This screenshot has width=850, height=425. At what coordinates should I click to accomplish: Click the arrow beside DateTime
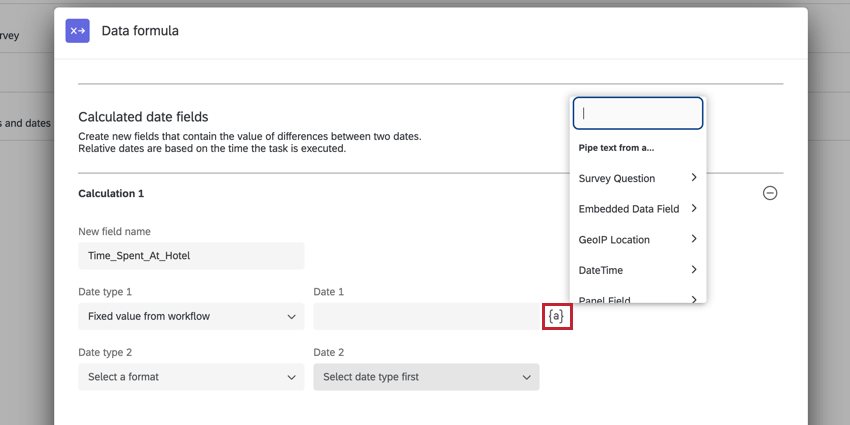click(x=693, y=270)
